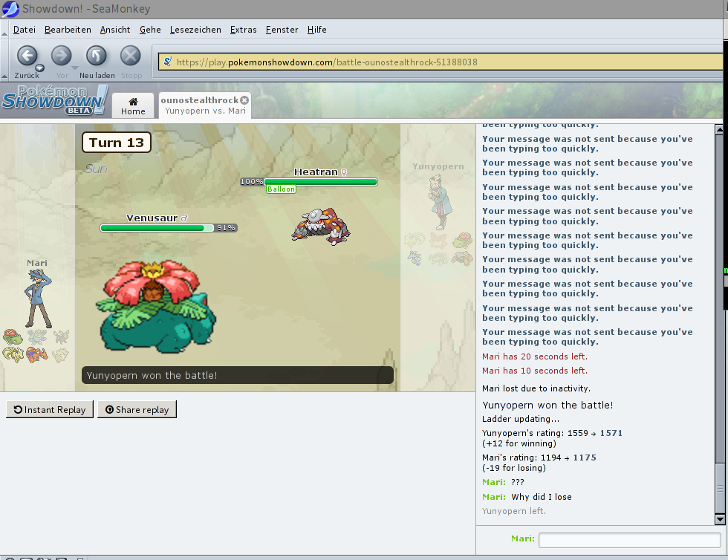728x560 pixels.
Task: Collapse the menu bar using its grippy
Action: click(4, 30)
